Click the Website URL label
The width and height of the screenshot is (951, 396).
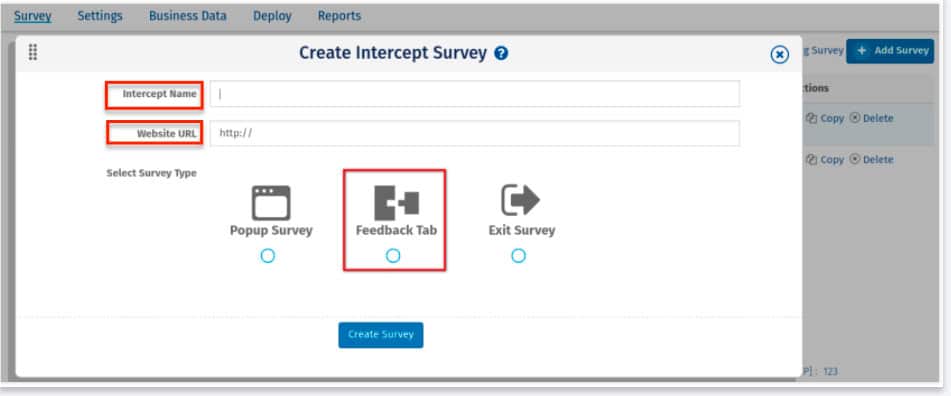(x=167, y=134)
